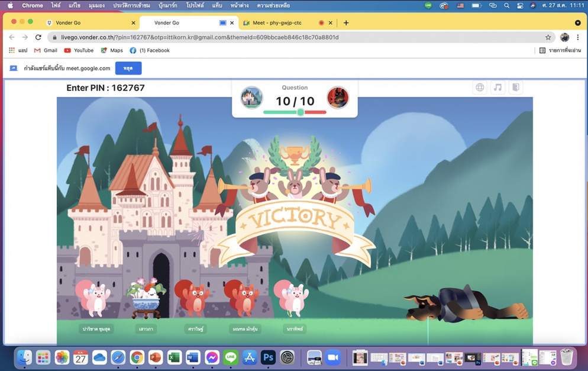The height and width of the screenshot is (371, 588).
Task: Click player name tag มณฑล มักคุ้น
Action: pos(245,329)
